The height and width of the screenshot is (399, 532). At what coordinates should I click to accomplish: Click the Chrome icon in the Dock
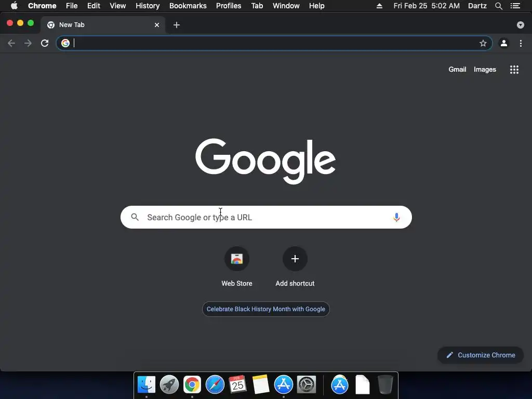(192, 385)
